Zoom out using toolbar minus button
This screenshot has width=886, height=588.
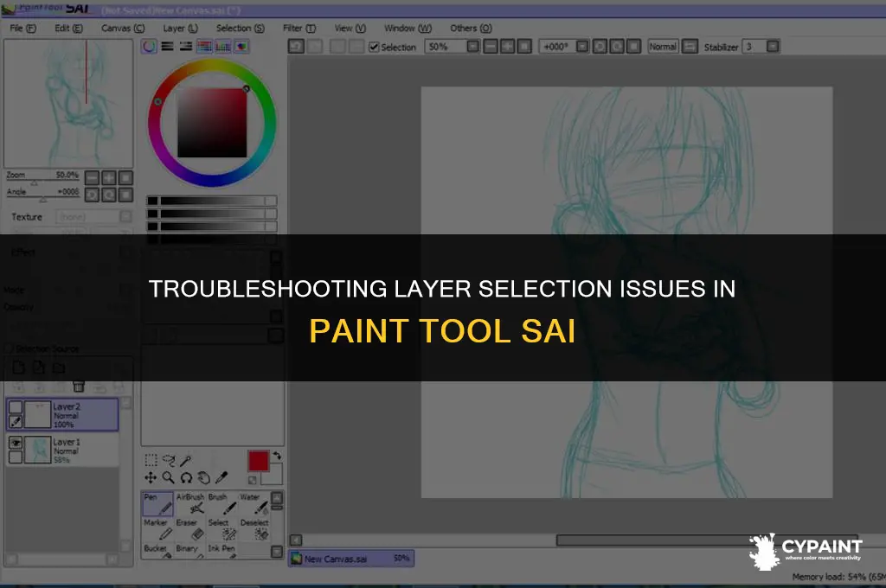click(491, 47)
